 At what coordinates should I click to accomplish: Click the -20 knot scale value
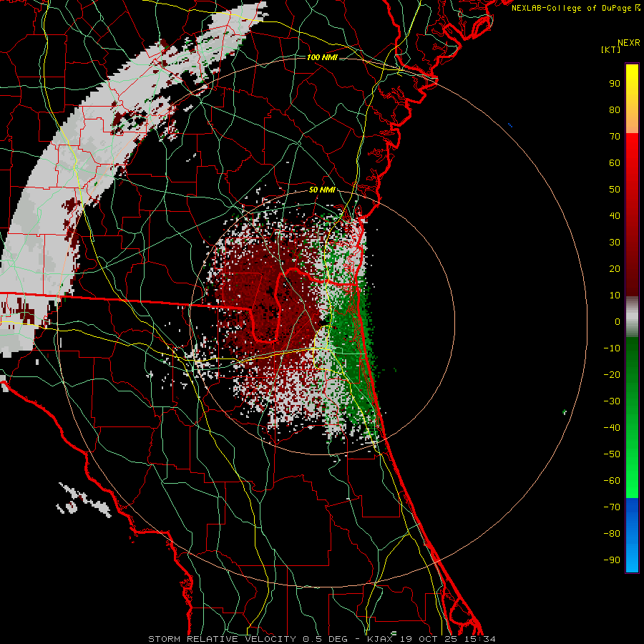[x=612, y=374]
